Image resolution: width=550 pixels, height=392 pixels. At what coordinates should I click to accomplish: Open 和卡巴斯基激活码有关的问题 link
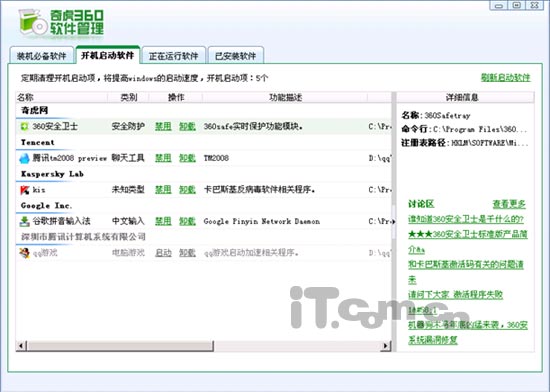465,264
